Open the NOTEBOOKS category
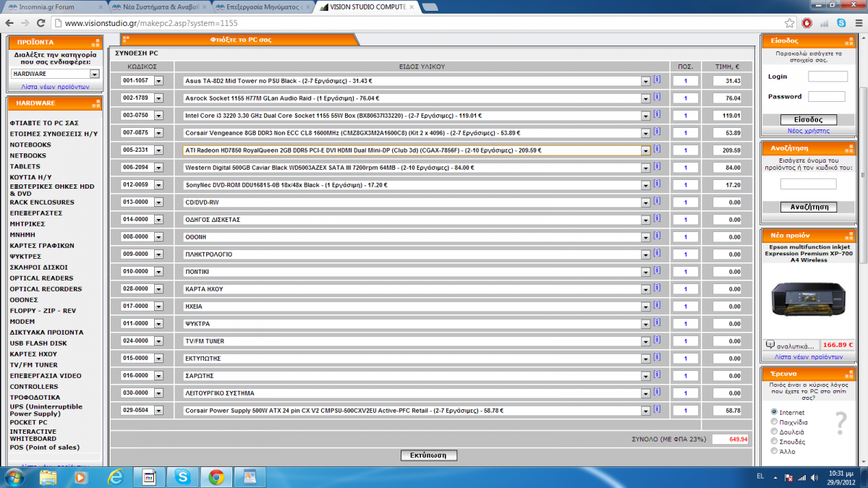 point(30,145)
